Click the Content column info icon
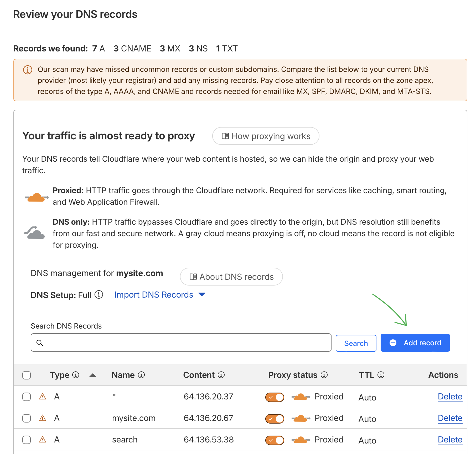 tap(221, 375)
